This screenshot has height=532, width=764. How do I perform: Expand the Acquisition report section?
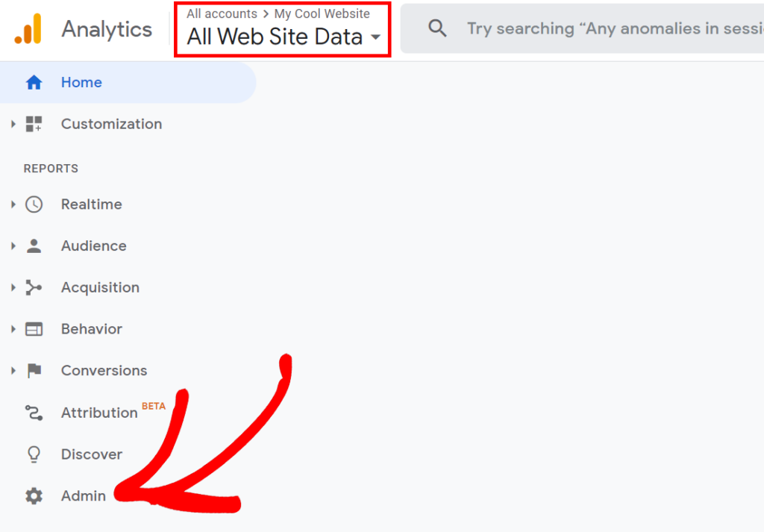(x=12, y=287)
